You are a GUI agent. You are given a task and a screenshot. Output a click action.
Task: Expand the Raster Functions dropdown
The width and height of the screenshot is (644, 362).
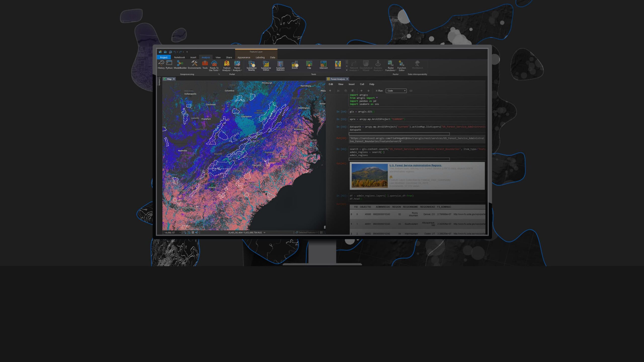(x=391, y=67)
